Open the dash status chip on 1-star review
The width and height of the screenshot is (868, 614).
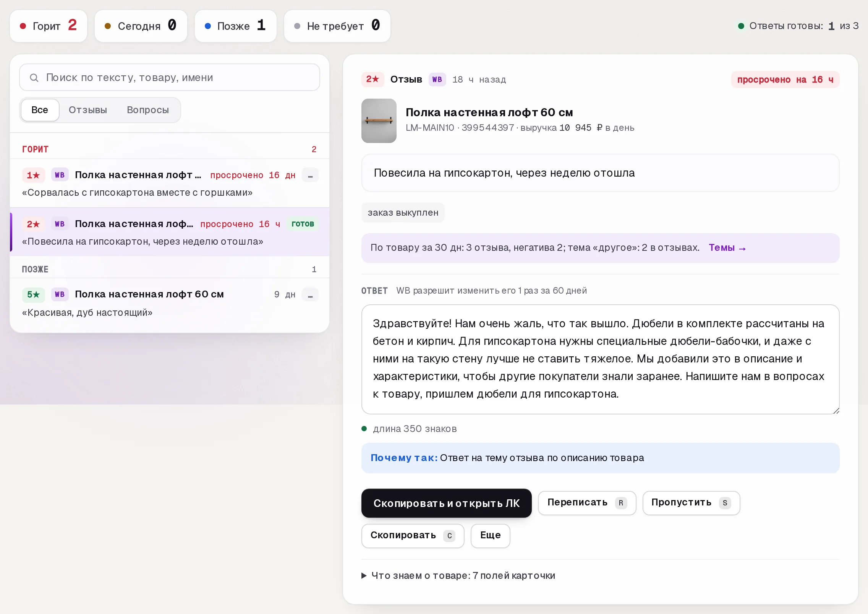(310, 175)
